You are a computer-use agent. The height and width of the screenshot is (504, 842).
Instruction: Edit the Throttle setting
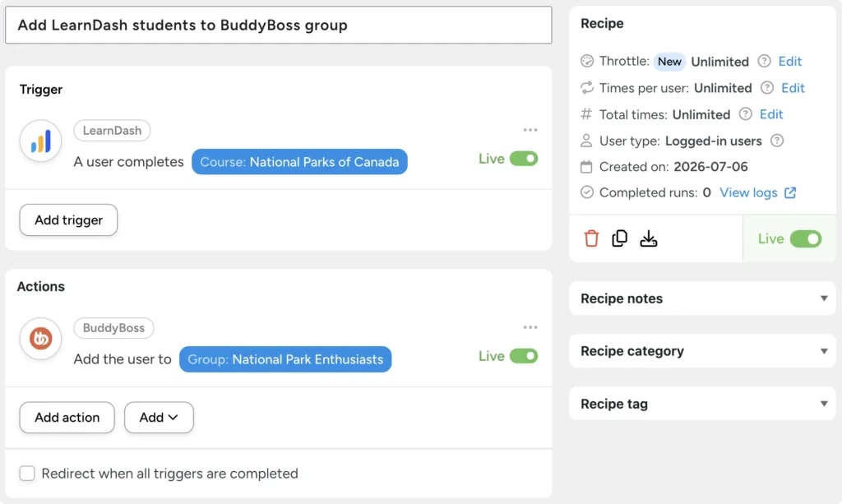790,61
